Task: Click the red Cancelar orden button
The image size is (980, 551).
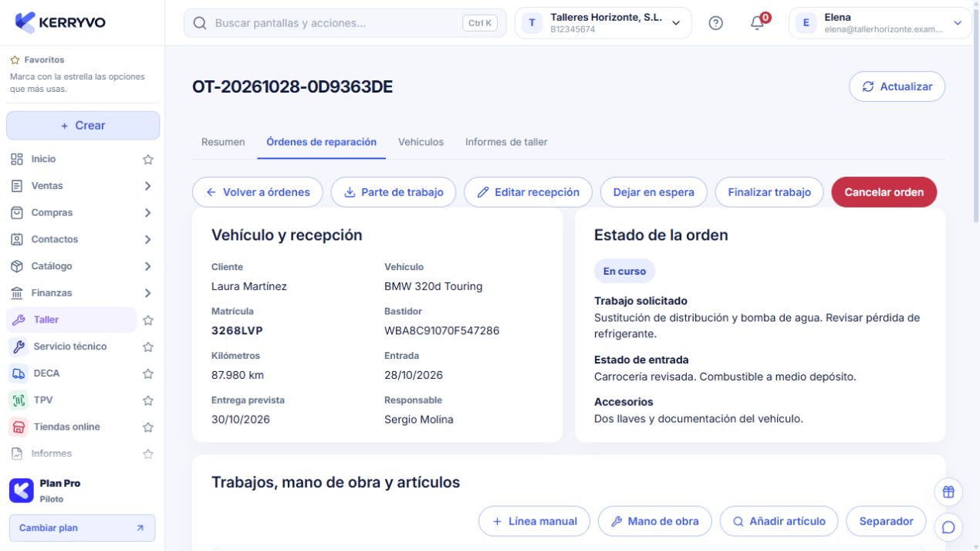Action: pyautogui.click(x=884, y=192)
